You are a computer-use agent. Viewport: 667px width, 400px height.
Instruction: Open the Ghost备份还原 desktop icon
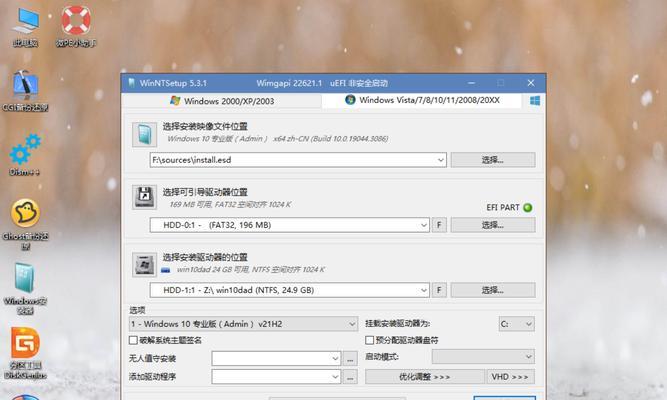[26, 225]
